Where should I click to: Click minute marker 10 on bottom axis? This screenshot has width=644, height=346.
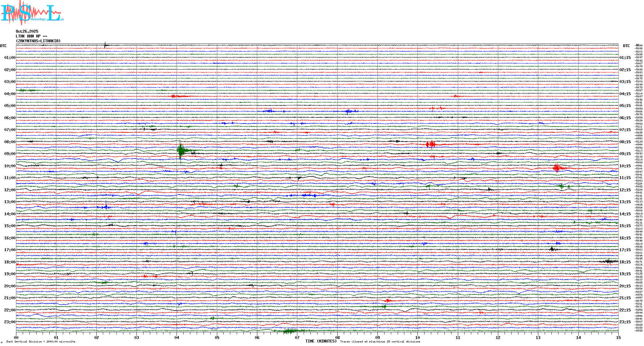click(417, 337)
